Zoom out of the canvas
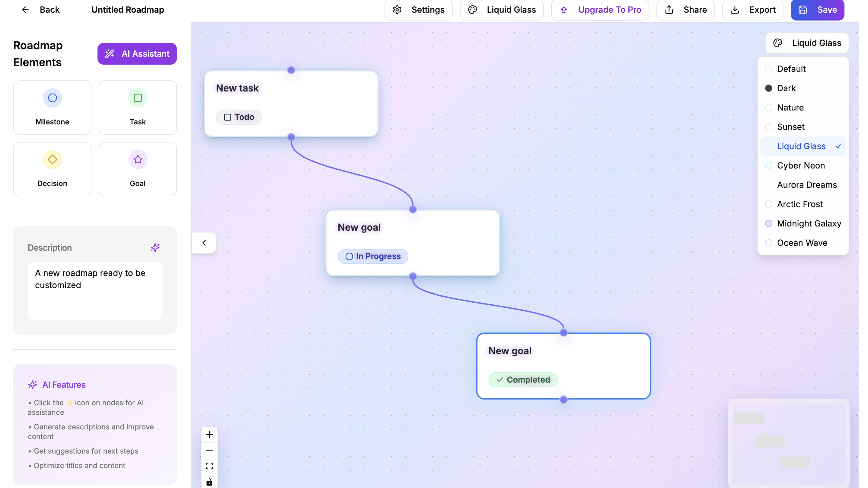Viewport: 868px width, 488px height. click(209, 450)
